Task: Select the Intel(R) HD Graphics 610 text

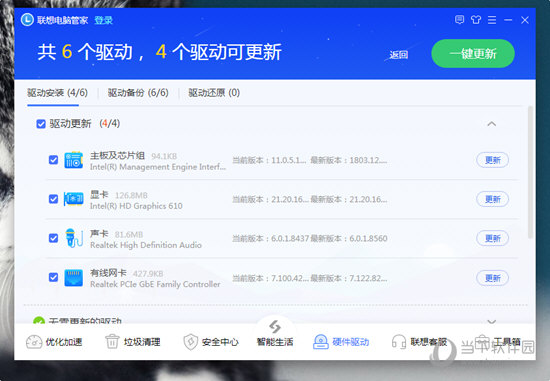Action: [x=136, y=206]
